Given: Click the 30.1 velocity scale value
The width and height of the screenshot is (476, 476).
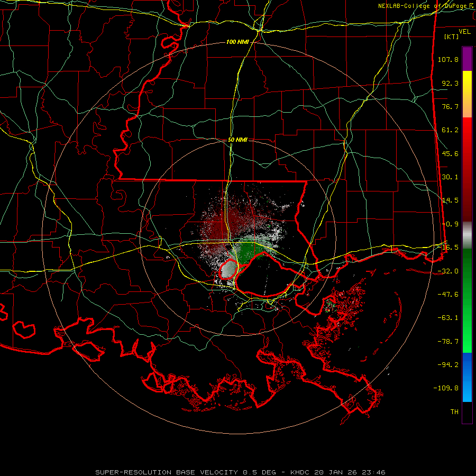Looking at the screenshot, I should tap(450, 177).
